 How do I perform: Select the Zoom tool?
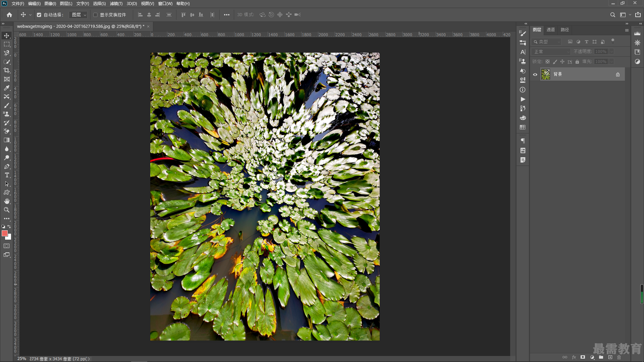(x=7, y=210)
